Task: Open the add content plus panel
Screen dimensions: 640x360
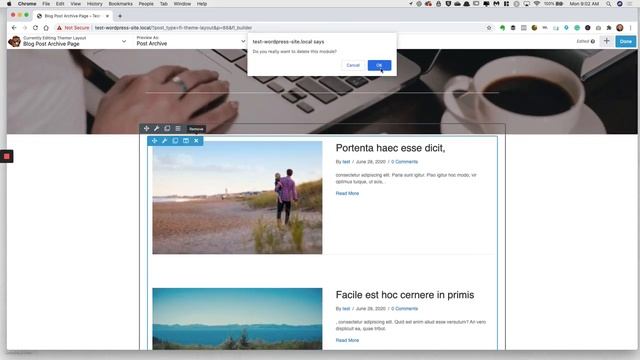Action: pos(607,41)
